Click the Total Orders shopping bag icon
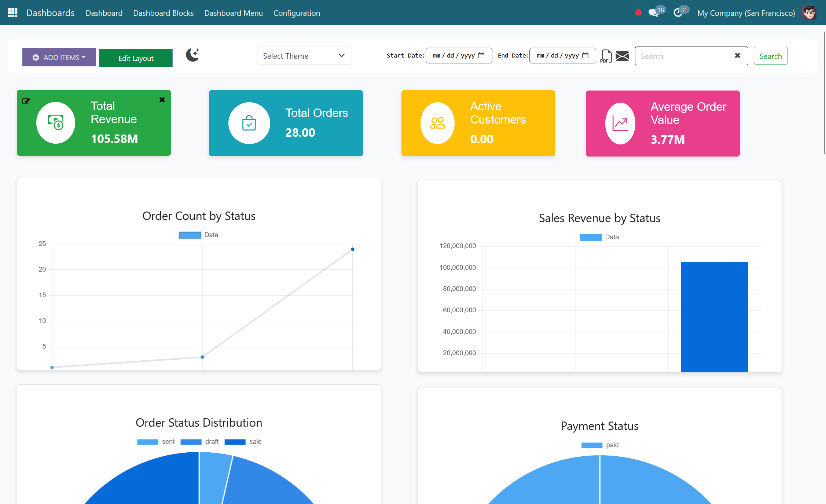826x504 pixels. tap(249, 123)
